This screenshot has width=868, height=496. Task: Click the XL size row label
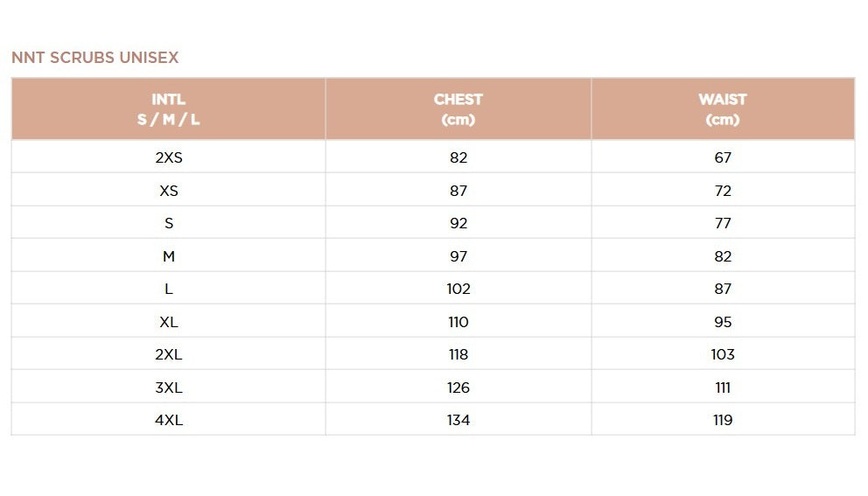[169, 322]
